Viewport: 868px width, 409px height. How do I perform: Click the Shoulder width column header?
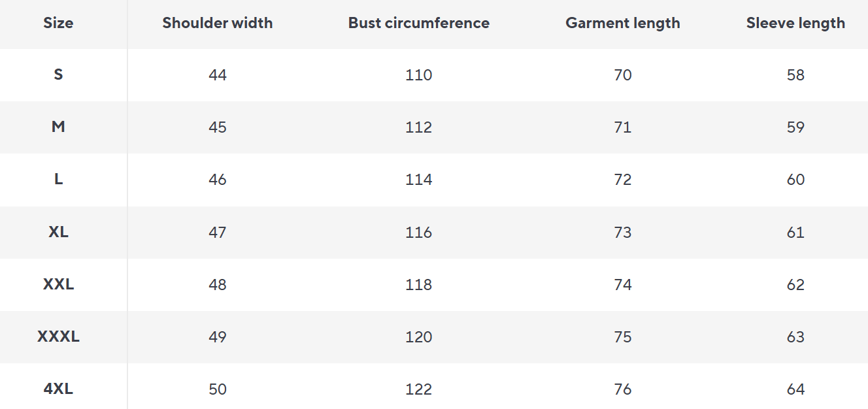click(x=218, y=23)
